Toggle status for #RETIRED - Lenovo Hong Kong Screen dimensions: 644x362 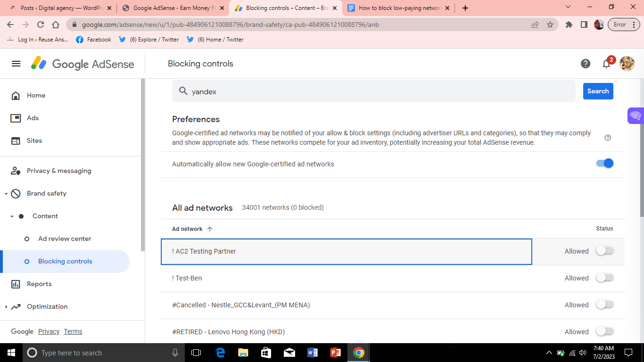click(x=605, y=331)
